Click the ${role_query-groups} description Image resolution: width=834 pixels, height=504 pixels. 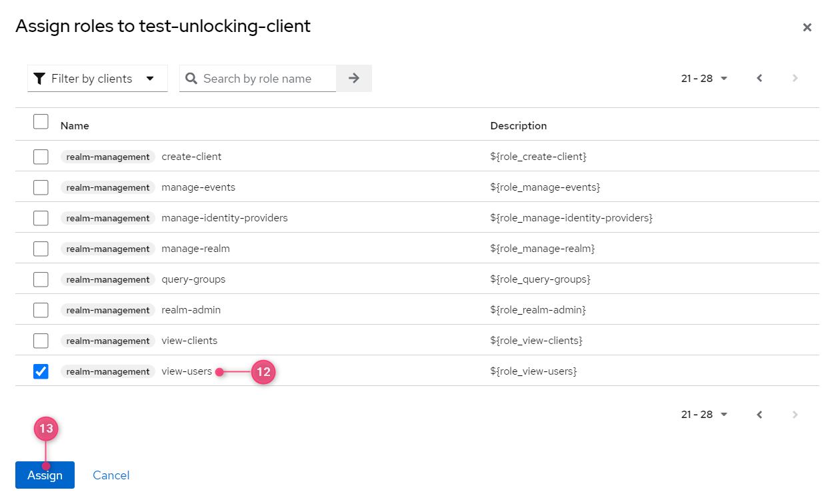pos(541,279)
